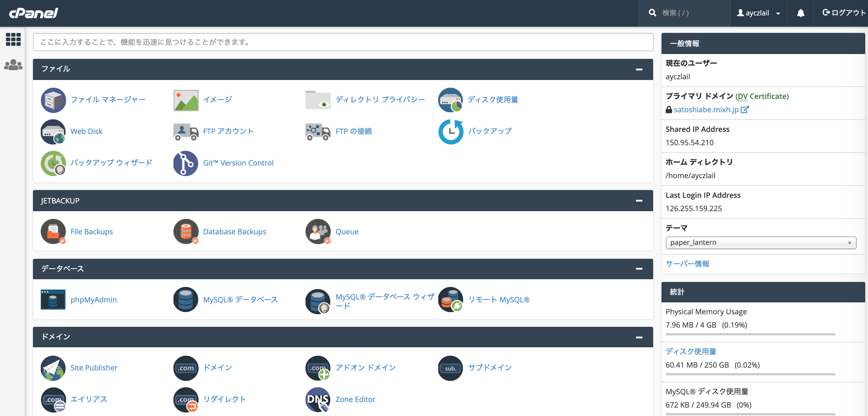
Task: Collapse the ファイル section
Action: pos(639,69)
